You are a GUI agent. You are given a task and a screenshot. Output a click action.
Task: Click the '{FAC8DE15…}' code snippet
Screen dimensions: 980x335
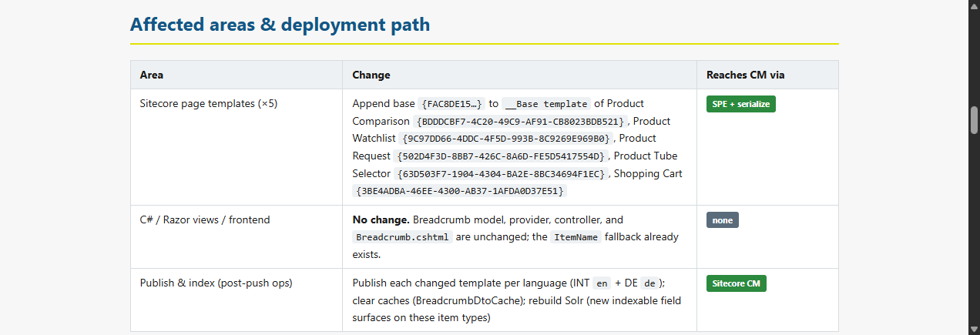pyautogui.click(x=451, y=104)
